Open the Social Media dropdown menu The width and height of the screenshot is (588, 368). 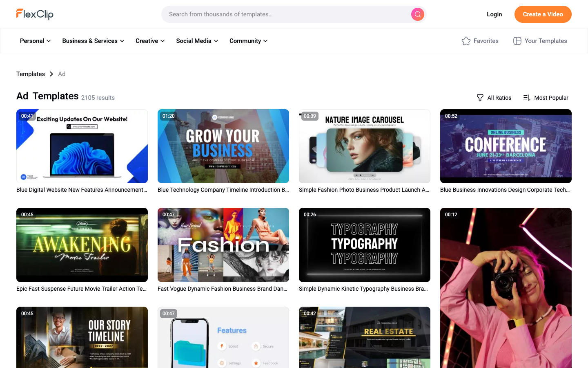[197, 41]
